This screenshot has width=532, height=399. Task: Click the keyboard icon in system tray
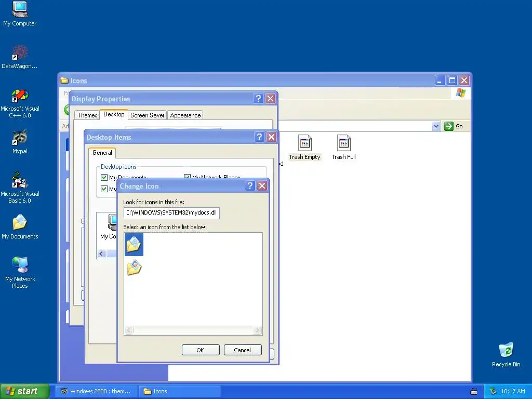coord(474,392)
